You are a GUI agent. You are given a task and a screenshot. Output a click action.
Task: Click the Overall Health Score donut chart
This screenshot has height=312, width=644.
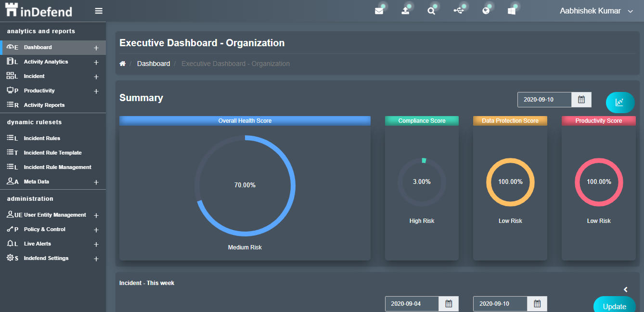[245, 185]
